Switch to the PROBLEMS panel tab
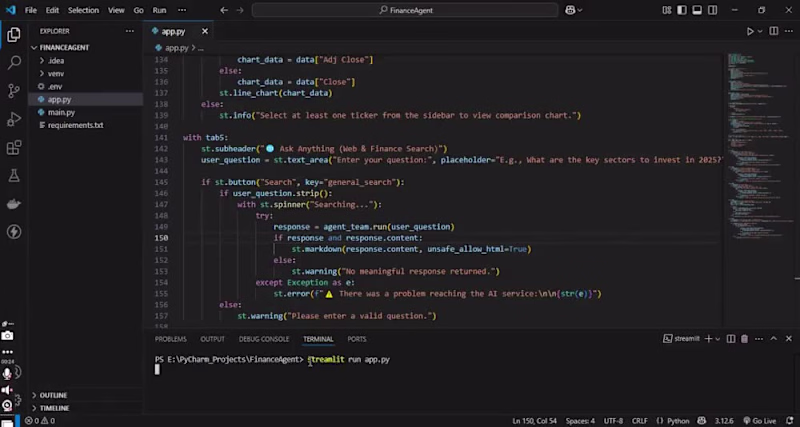This screenshot has height=427, width=800. pyautogui.click(x=171, y=339)
